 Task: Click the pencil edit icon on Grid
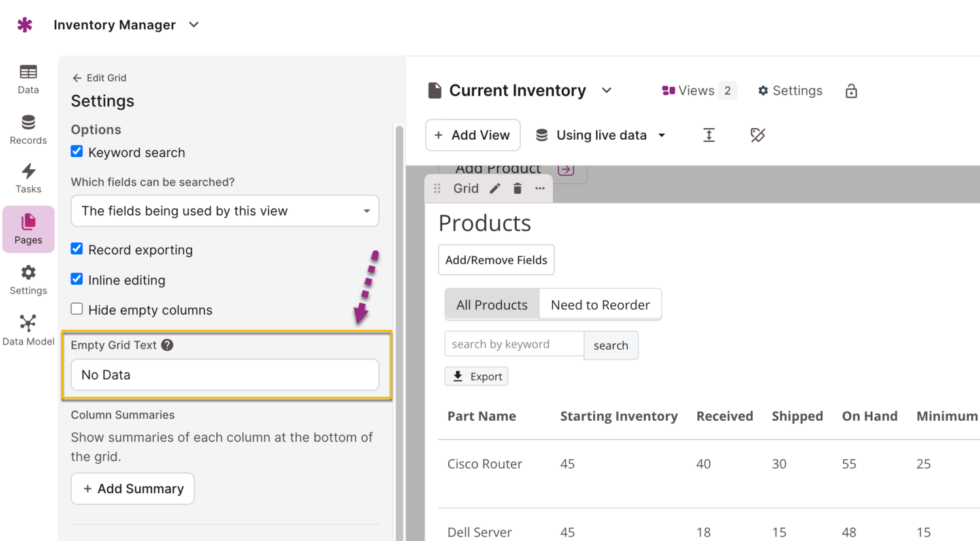coord(495,189)
